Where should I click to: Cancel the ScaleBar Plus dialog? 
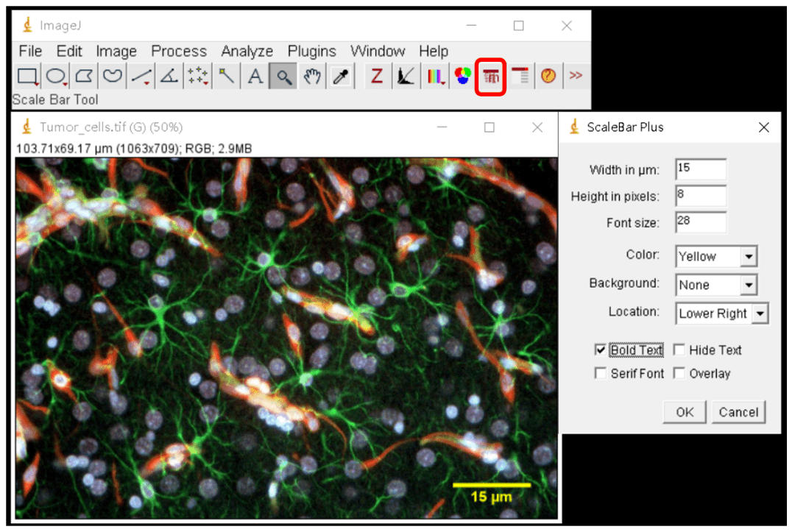(738, 411)
